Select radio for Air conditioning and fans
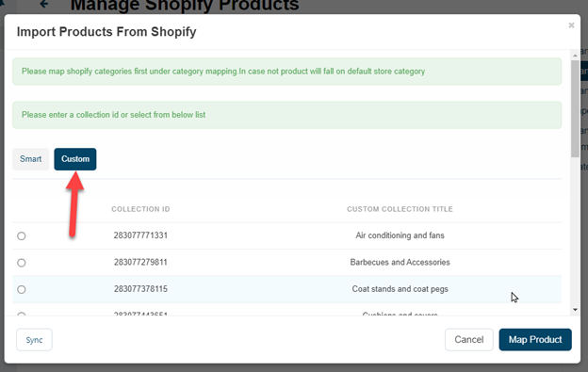Image resolution: width=588 pixels, height=372 pixels. point(22,236)
